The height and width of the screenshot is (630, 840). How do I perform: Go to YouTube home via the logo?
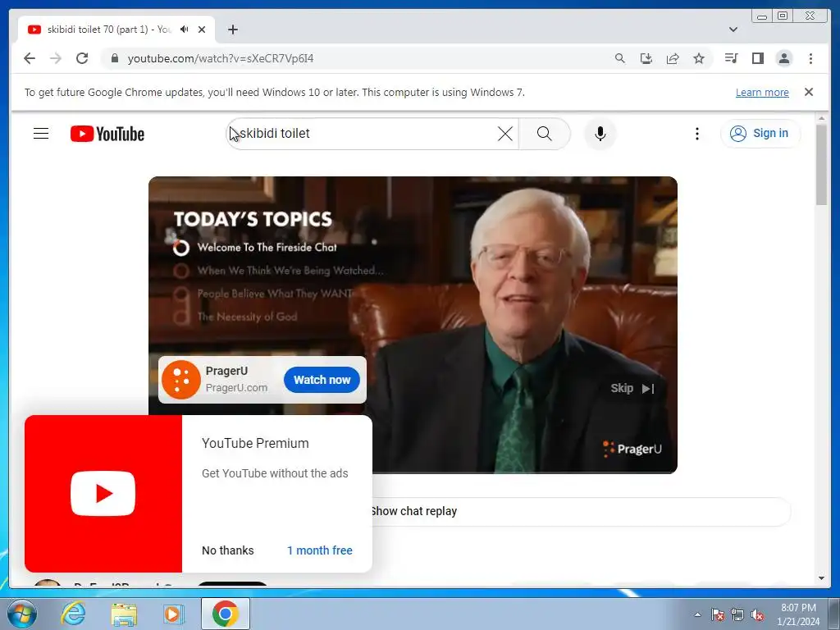(x=107, y=134)
